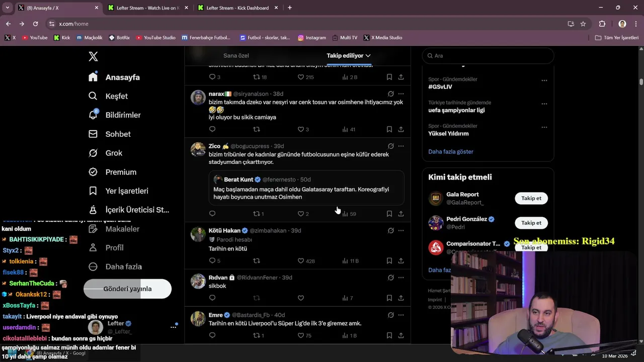644x362 pixels.
Task: Like narax's post with 3 likes
Action: click(303, 129)
